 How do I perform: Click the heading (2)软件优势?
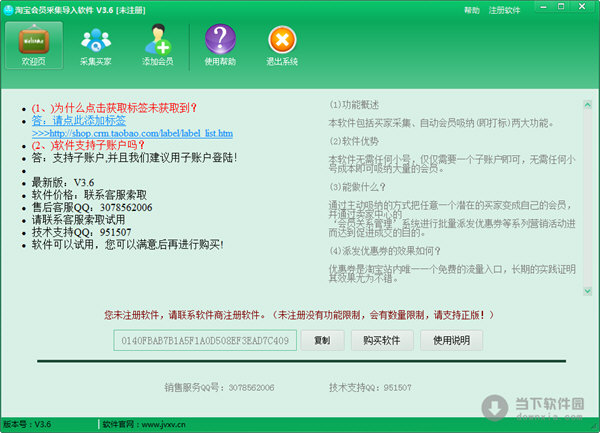click(x=354, y=142)
